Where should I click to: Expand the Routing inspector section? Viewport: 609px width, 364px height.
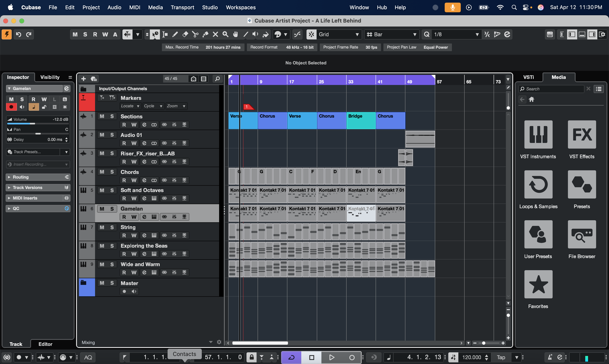click(x=38, y=177)
